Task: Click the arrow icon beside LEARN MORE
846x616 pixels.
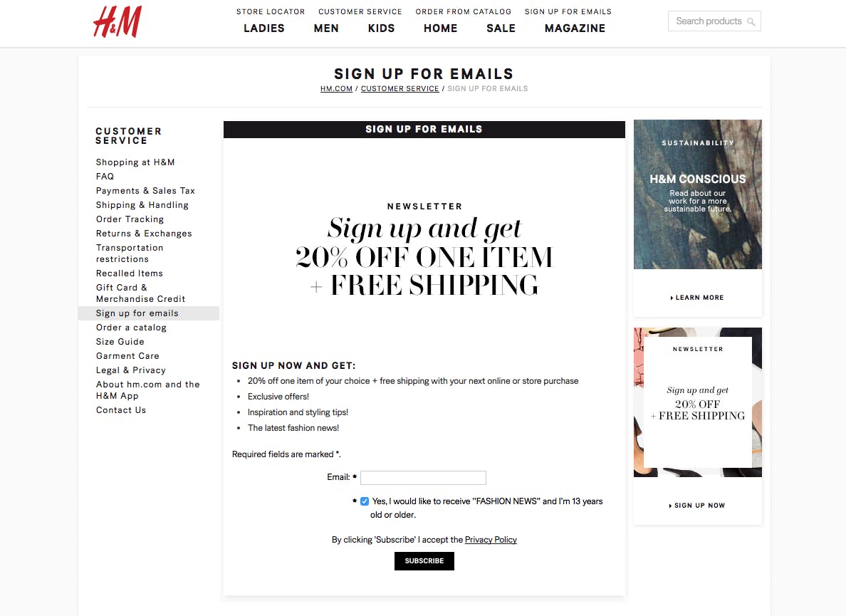Action: click(x=672, y=298)
